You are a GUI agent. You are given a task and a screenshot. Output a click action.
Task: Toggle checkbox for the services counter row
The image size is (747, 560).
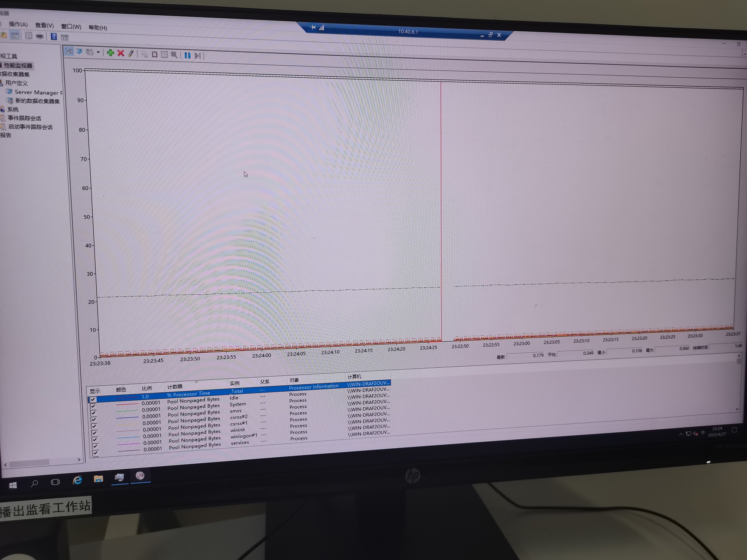tap(95, 452)
